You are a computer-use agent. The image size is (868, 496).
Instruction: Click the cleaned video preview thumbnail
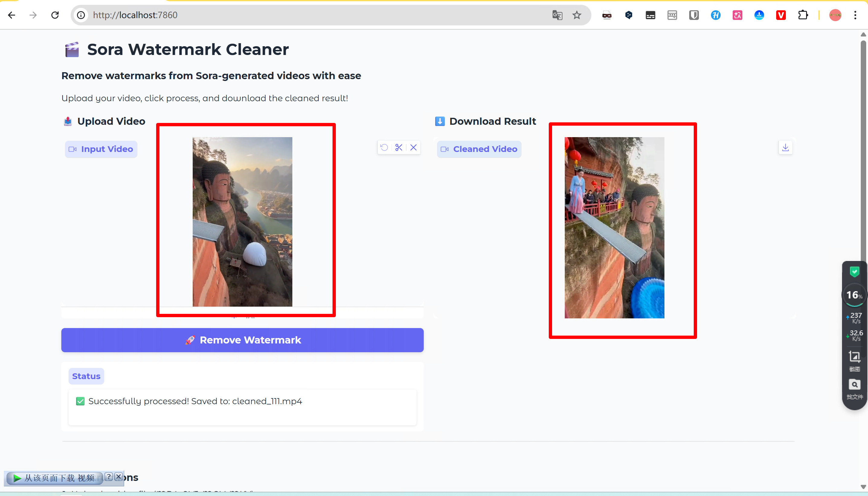(614, 227)
